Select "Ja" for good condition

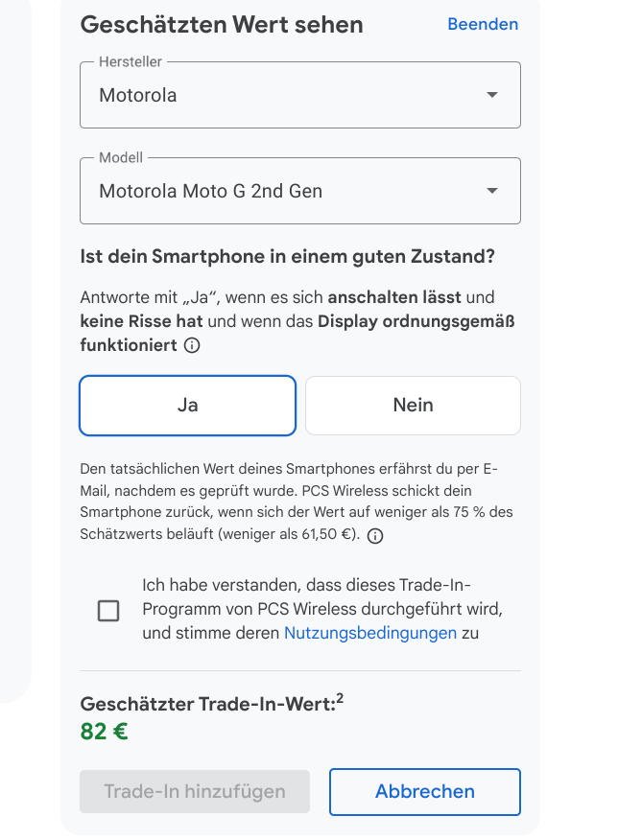tap(187, 405)
